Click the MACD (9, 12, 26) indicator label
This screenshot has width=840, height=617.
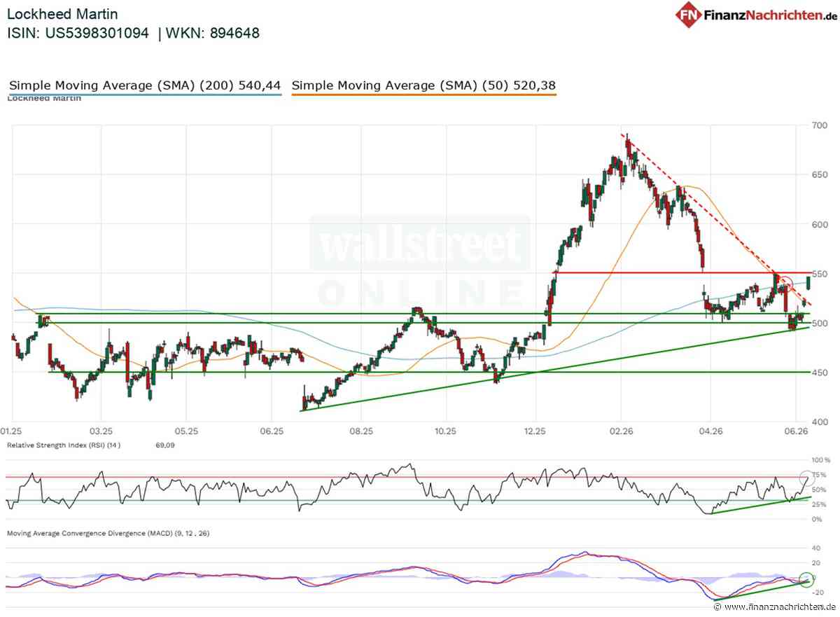pyautogui.click(x=108, y=533)
